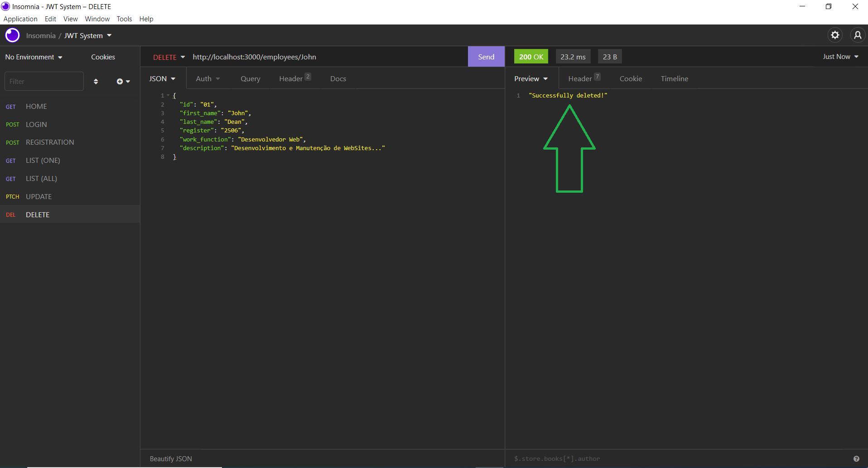Click the 200 OK status badge
This screenshot has height=468, width=868.
[x=530, y=56]
